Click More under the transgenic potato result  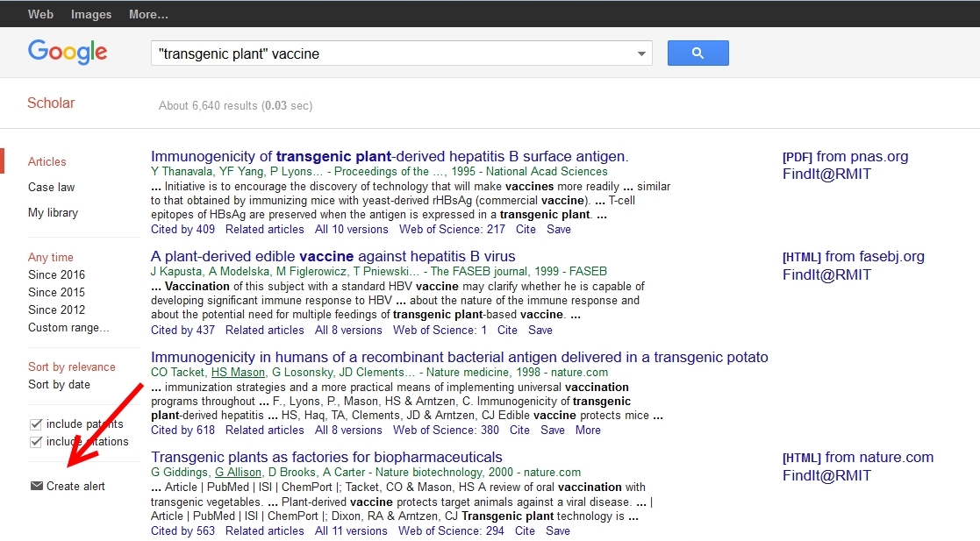coord(588,430)
